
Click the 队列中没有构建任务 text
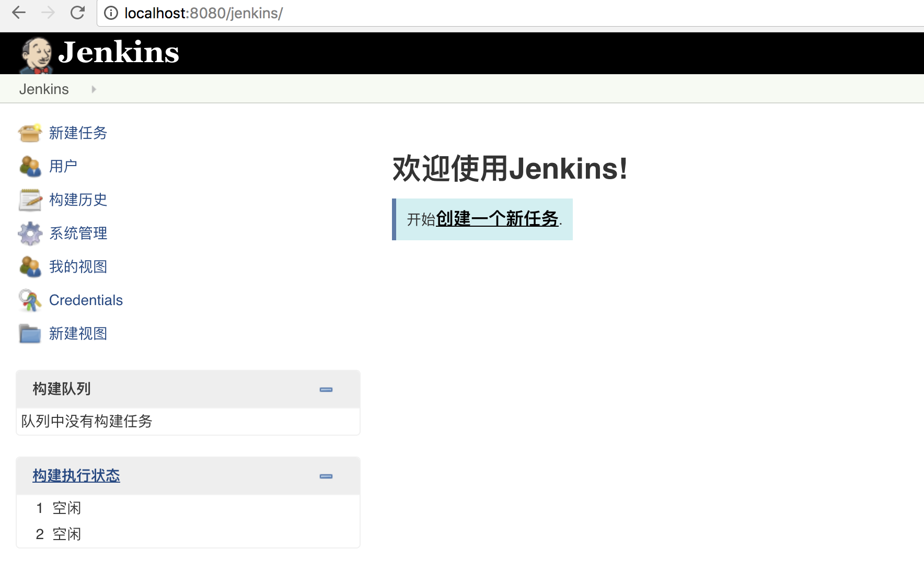87,421
